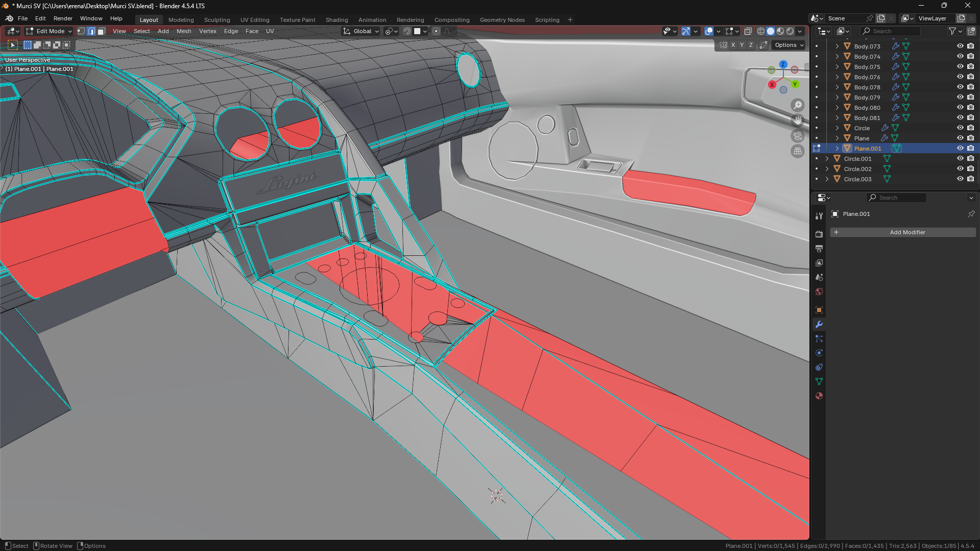Hide the Circle object in viewport
980x551 pixels.
click(960, 128)
